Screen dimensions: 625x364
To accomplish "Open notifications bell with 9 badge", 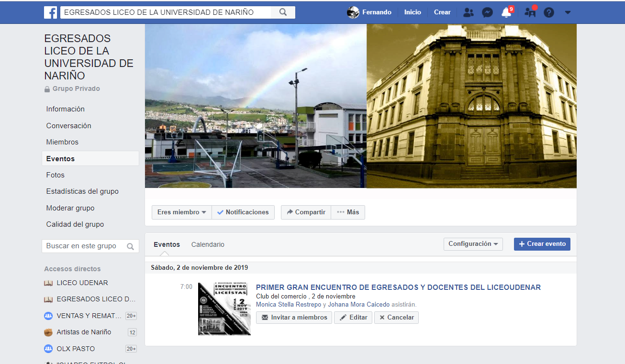I will [507, 12].
